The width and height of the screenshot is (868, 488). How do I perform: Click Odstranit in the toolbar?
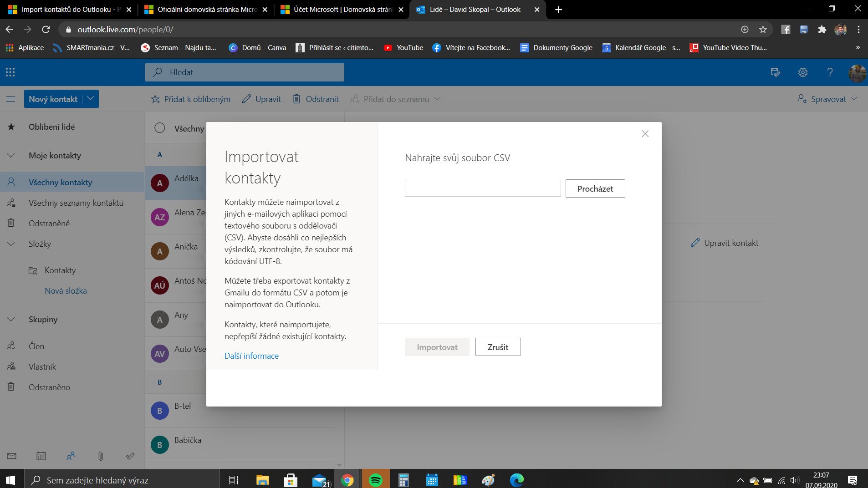tap(315, 99)
